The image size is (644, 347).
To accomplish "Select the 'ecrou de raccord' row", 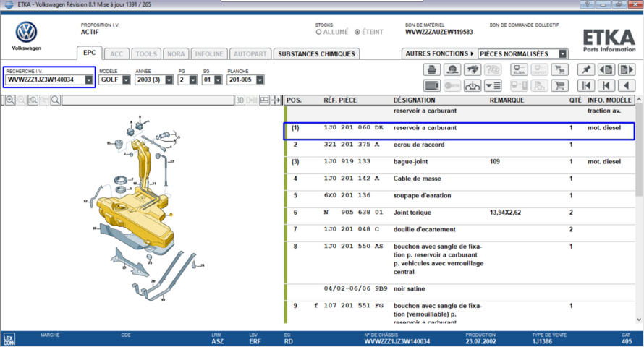I will click(x=459, y=148).
